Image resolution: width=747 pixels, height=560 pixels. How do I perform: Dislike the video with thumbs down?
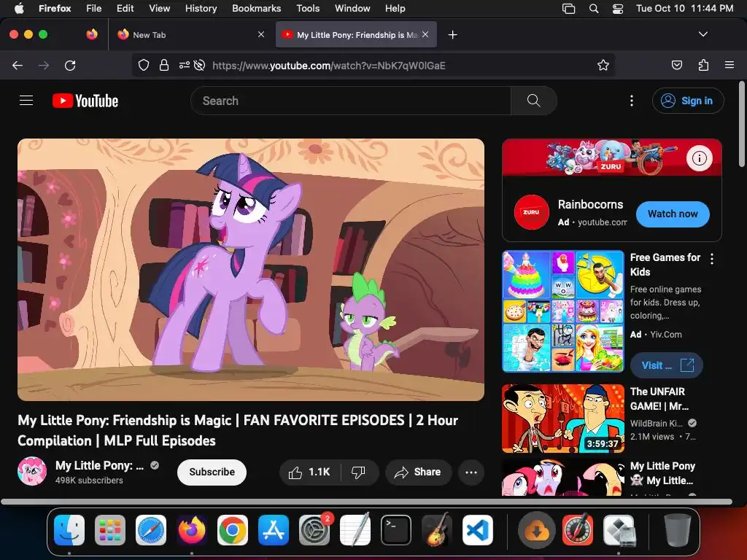click(358, 472)
